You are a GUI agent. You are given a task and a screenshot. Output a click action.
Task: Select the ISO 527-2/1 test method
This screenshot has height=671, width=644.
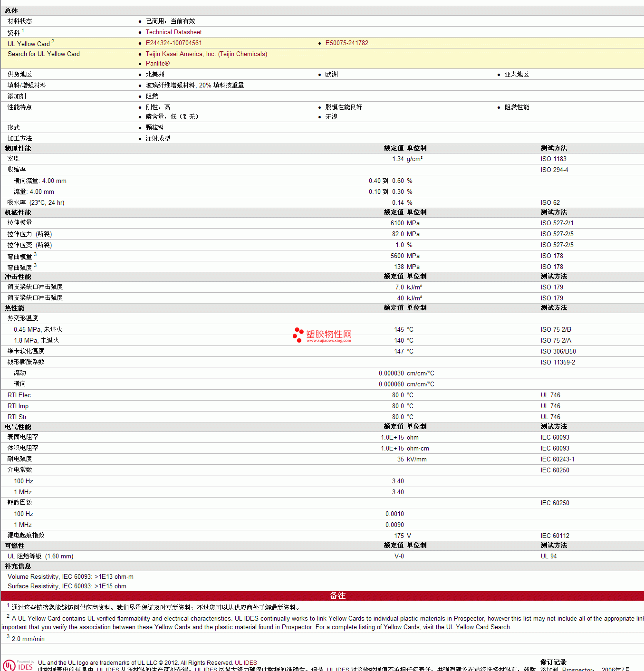click(557, 223)
